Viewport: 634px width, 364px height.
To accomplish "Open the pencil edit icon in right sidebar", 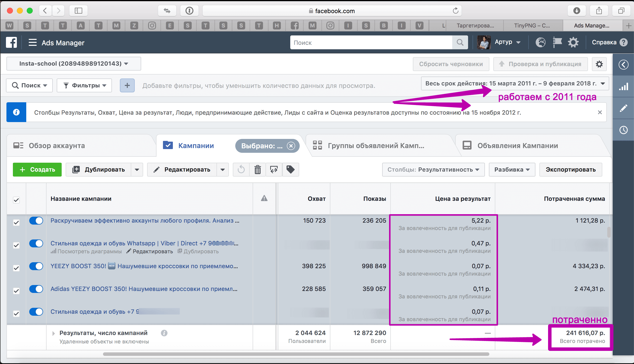I will (624, 108).
